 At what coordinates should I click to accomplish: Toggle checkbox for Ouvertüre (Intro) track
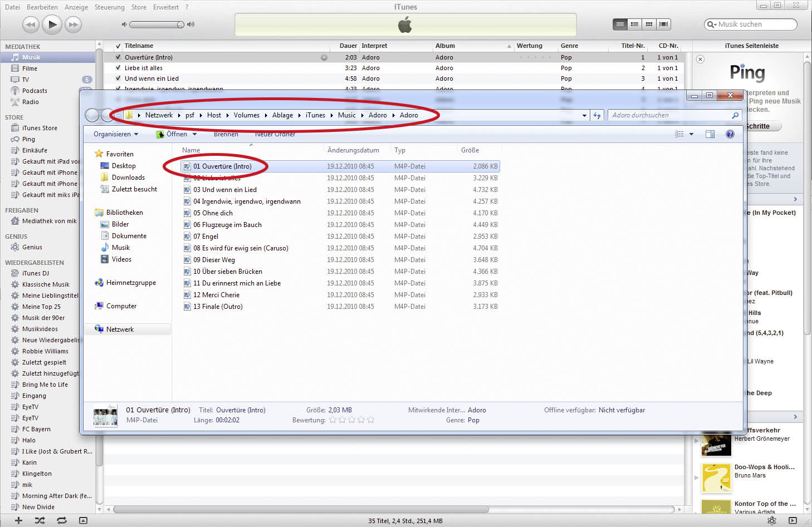click(x=118, y=57)
